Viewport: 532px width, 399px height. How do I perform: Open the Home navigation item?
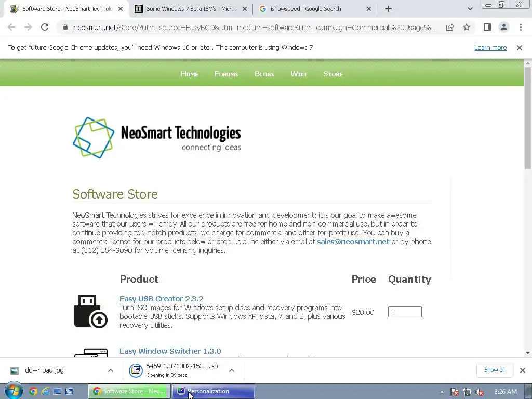pyautogui.click(x=189, y=74)
